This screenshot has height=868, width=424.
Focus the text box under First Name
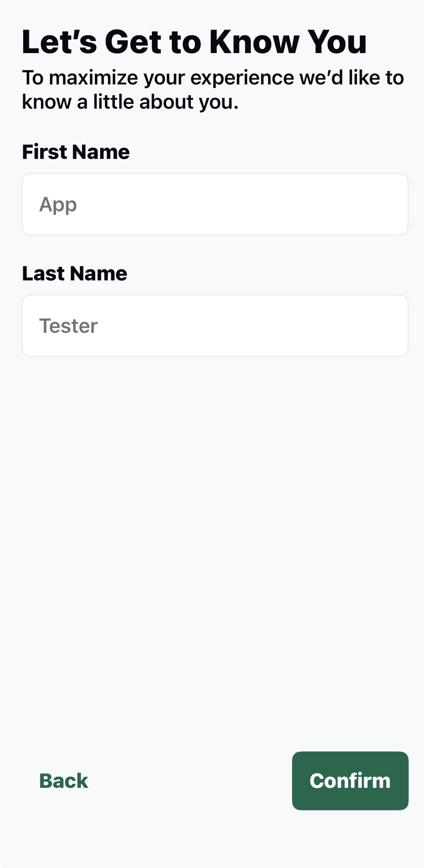click(x=215, y=204)
